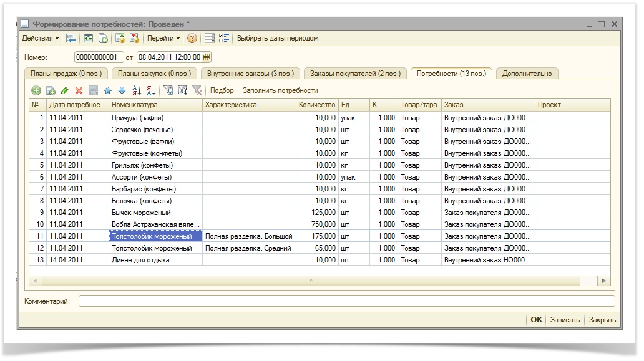Switch to the Дополнительно tab
Viewport: 644px width, 361px height.
527,74
